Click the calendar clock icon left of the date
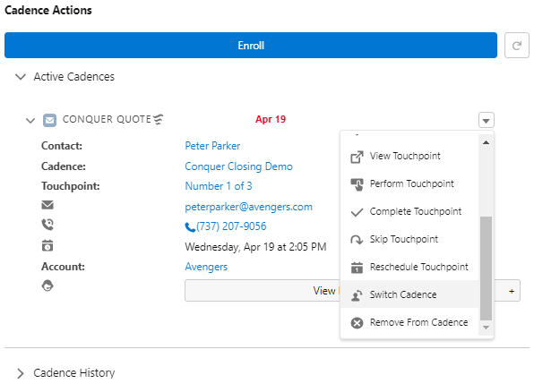534x392 pixels. [47, 245]
